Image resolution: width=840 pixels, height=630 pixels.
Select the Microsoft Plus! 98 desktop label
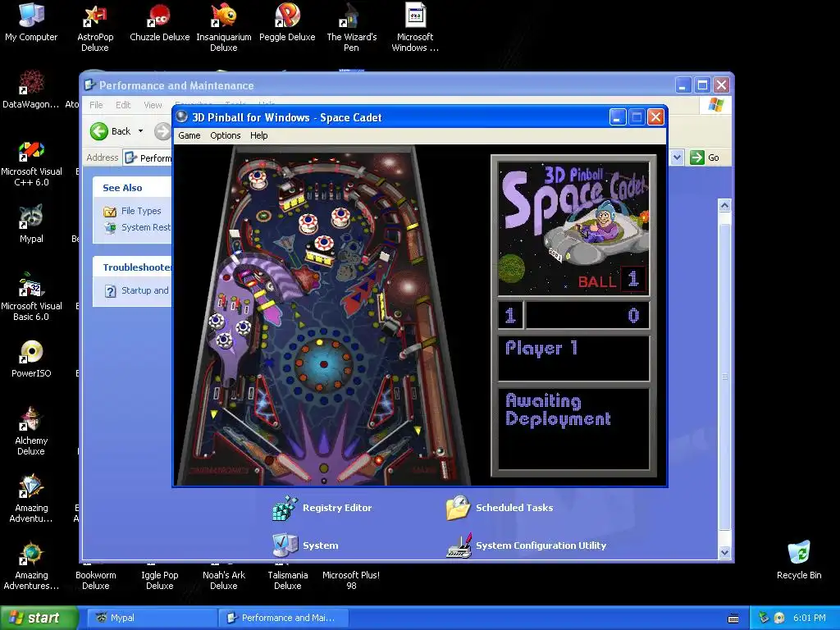click(x=351, y=580)
